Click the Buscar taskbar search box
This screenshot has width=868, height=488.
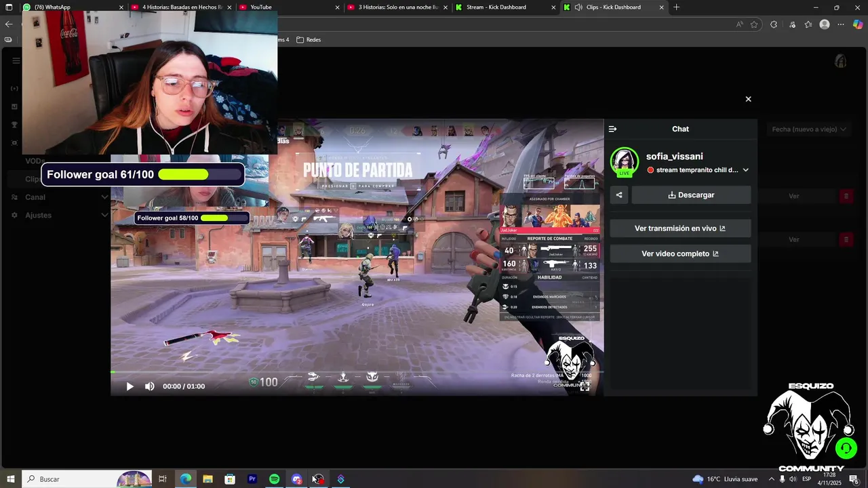(x=87, y=479)
